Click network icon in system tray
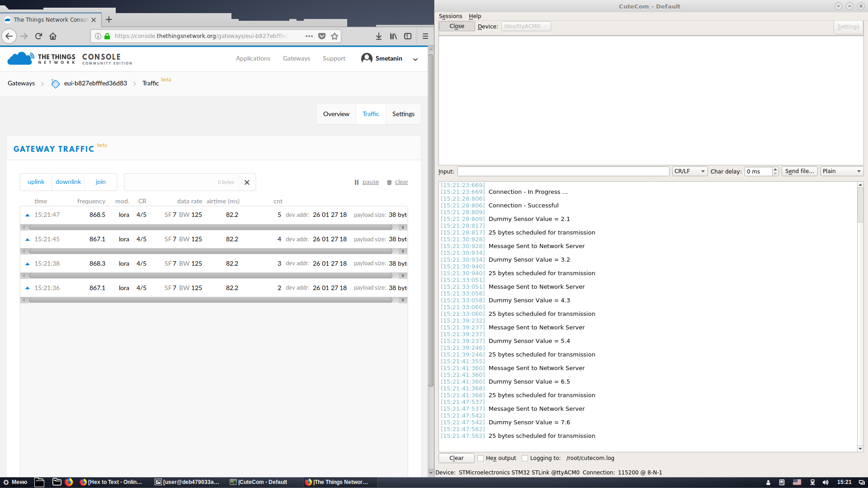The image size is (868, 488). [812, 482]
